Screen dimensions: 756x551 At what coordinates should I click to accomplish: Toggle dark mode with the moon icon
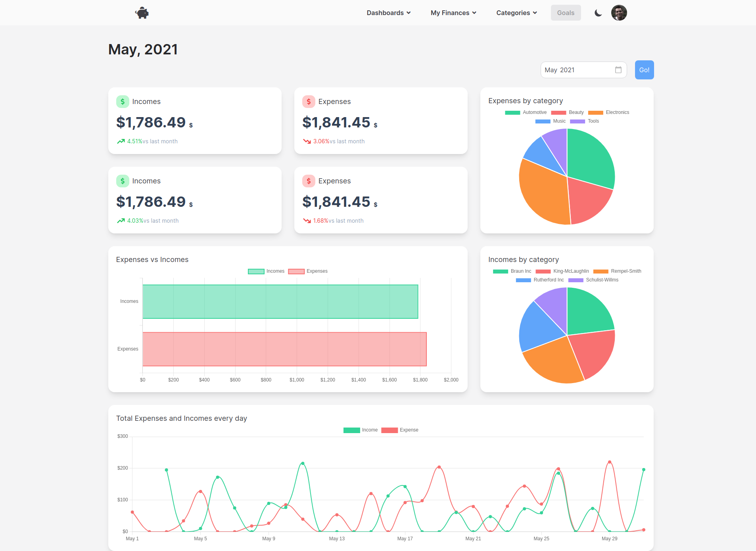pos(598,13)
